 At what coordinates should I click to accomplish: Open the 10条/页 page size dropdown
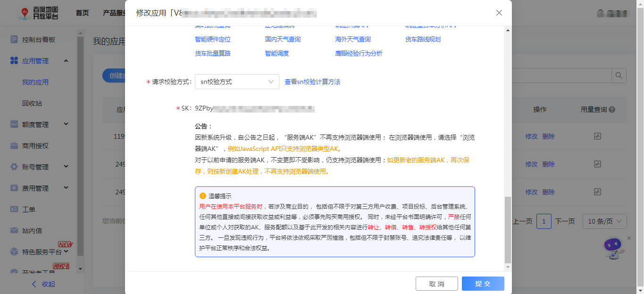(604, 221)
